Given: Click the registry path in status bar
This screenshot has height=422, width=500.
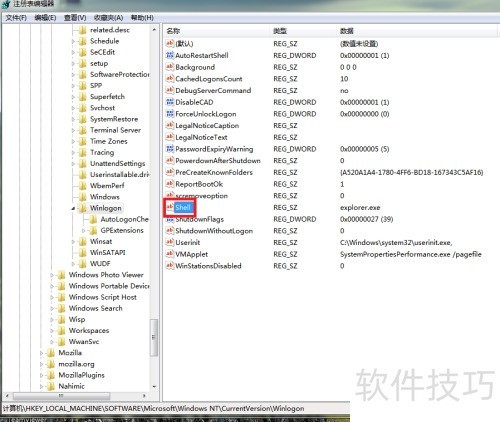Looking at the screenshot, I should click(x=153, y=408).
